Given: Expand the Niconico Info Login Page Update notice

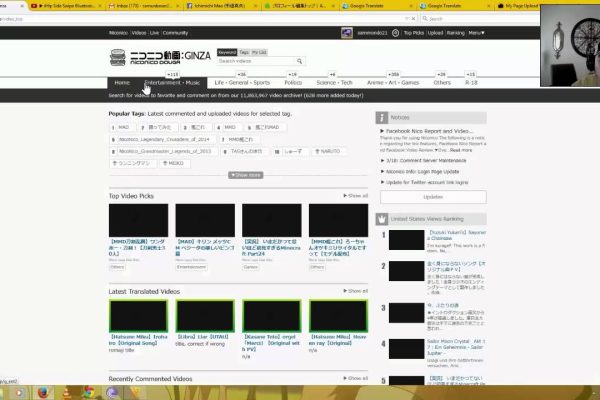Looking at the screenshot, I should 422,171.
